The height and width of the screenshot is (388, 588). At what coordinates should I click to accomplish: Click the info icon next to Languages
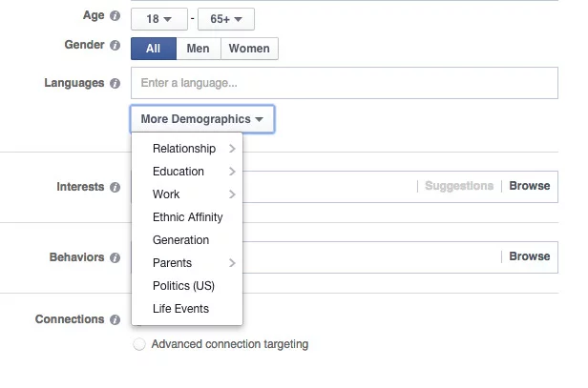pos(115,83)
